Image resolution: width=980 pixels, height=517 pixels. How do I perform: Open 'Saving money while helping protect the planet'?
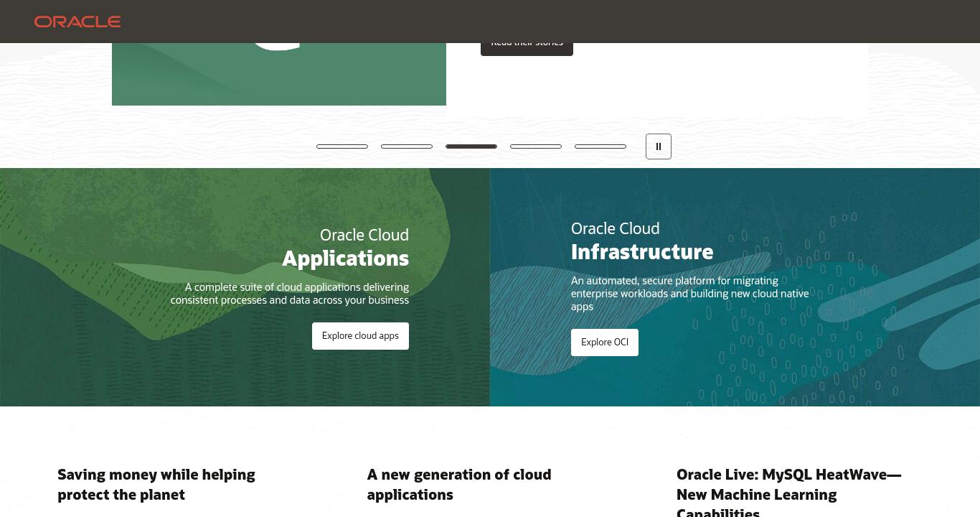pyautogui.click(x=156, y=485)
